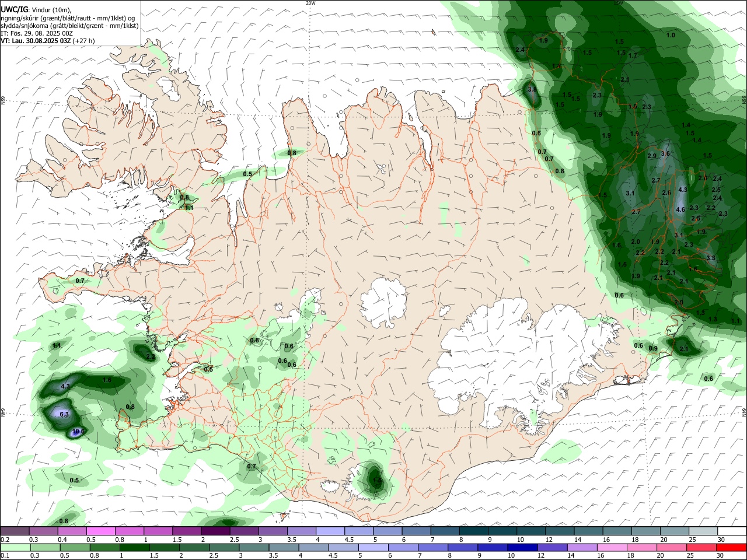
Task: Click the 1.9 value at the top of the map
Action: click(543, 41)
